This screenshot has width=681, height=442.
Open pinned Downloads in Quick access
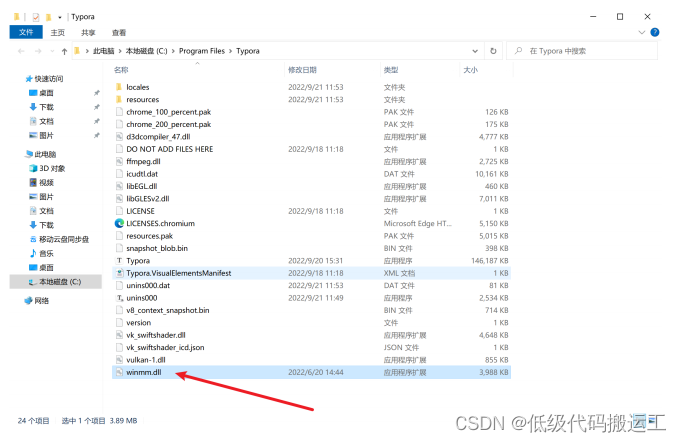coord(41,107)
